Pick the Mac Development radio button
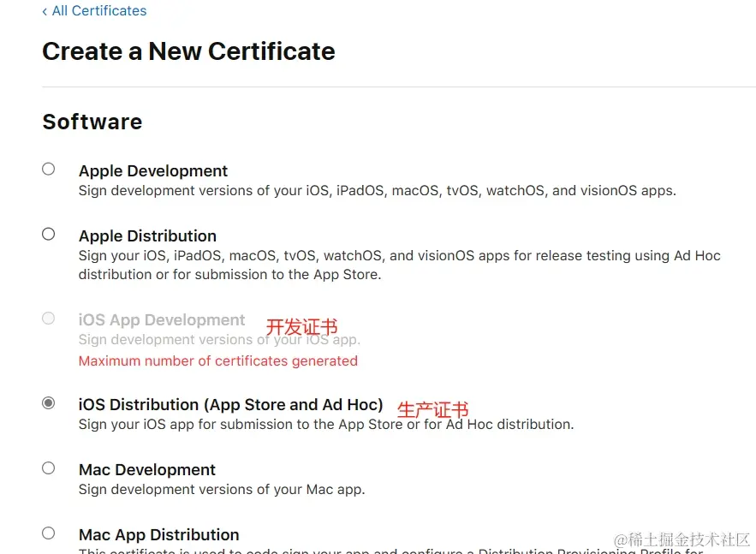756x554 pixels. pyautogui.click(x=48, y=468)
